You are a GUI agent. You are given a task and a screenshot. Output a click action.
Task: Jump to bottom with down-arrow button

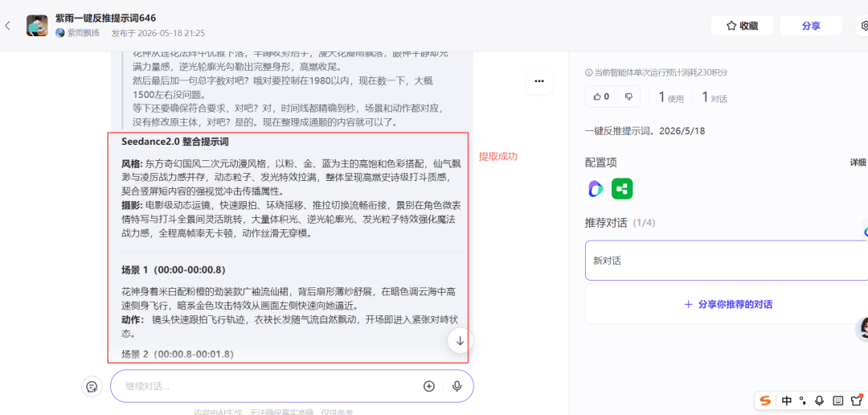[x=460, y=341]
